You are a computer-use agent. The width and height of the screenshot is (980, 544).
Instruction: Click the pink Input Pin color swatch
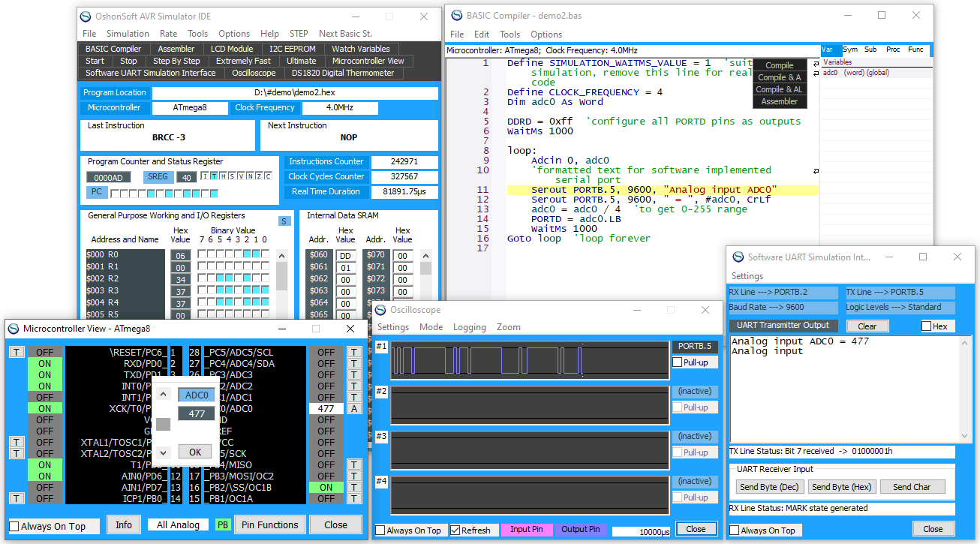click(x=527, y=530)
